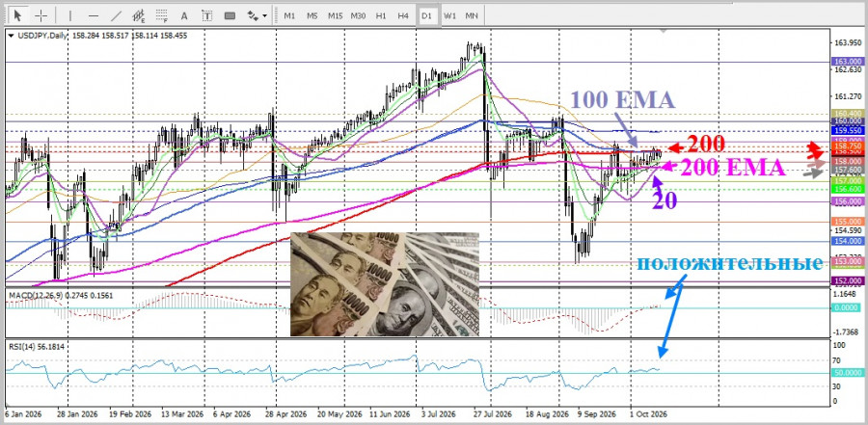Click the 19 Feb 2026 date label
This screenshot has width=868, height=425.
pos(130,414)
